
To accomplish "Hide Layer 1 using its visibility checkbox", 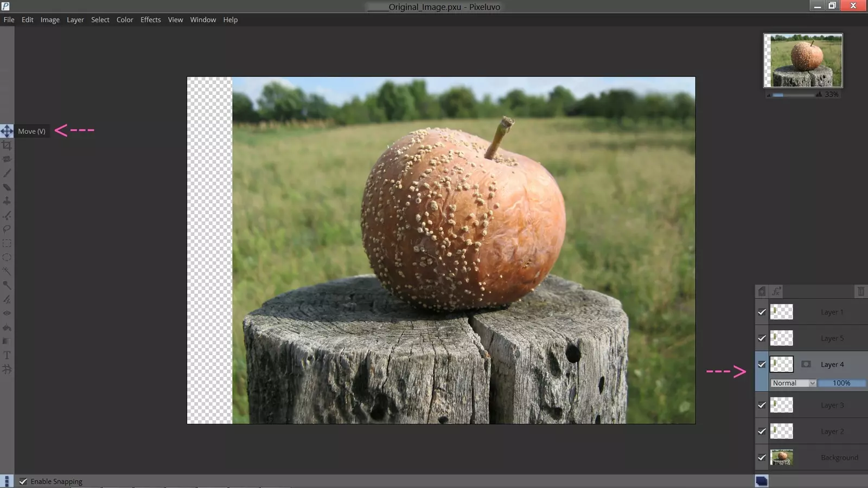I will point(762,312).
